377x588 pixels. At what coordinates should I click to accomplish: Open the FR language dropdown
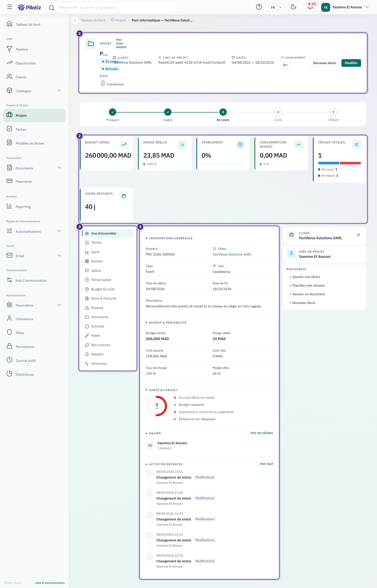tap(276, 7)
